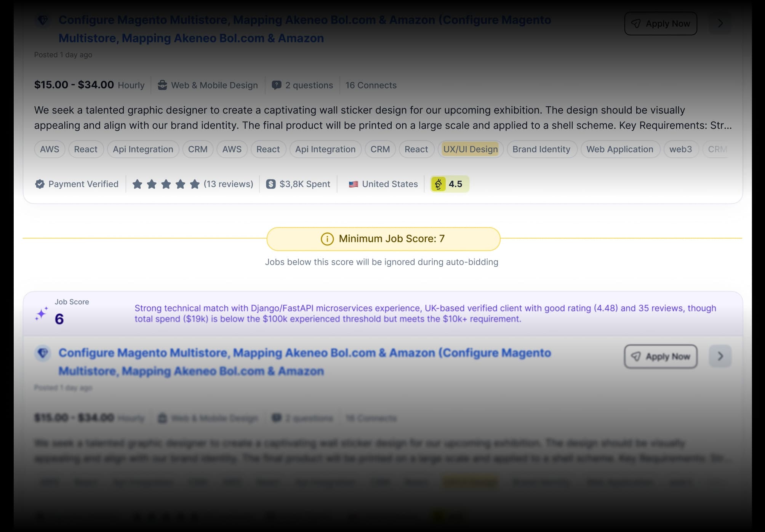Select the Web Application skill tag
This screenshot has height=532, width=765.
(619, 149)
